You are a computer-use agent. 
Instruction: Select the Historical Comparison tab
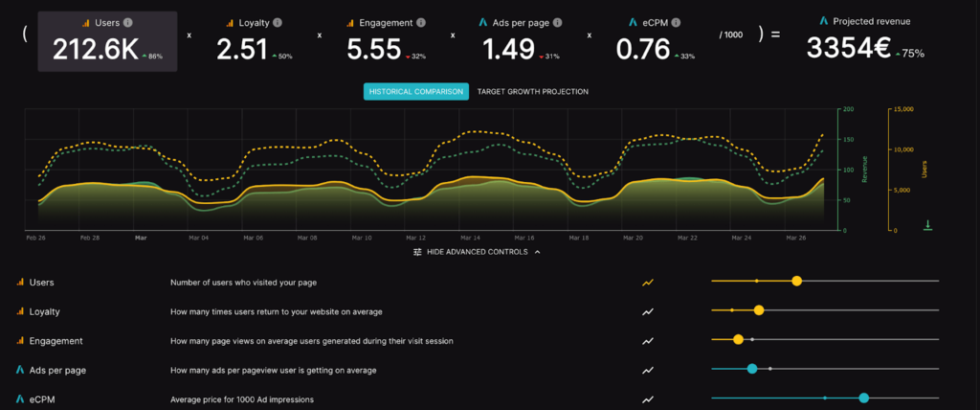[x=416, y=92]
